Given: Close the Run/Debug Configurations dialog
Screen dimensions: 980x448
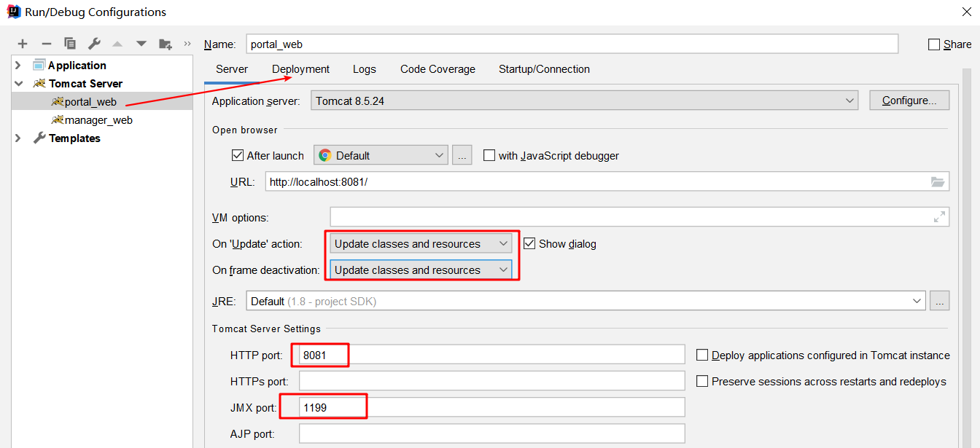Looking at the screenshot, I should [968, 12].
